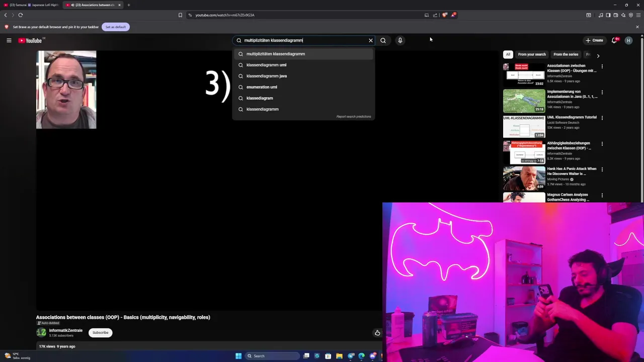
Task: Pick suggestion 'klassendiagramm java'
Action: pos(303,76)
